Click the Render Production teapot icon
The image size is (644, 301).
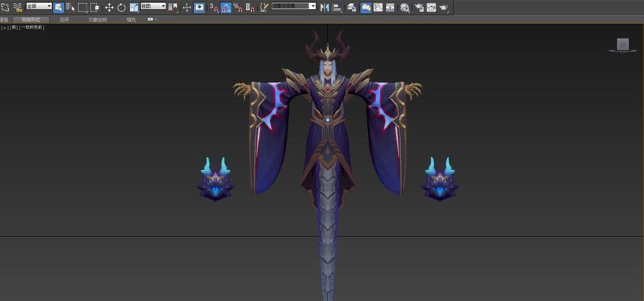point(444,7)
